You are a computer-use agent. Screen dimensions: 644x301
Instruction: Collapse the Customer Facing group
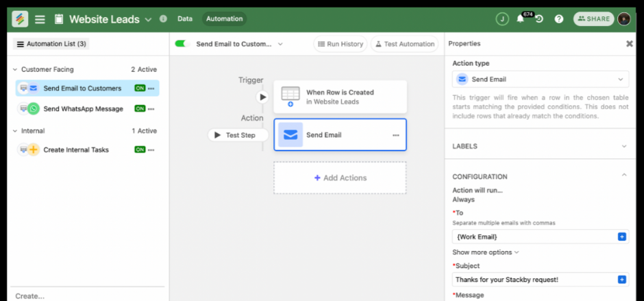[x=15, y=69]
